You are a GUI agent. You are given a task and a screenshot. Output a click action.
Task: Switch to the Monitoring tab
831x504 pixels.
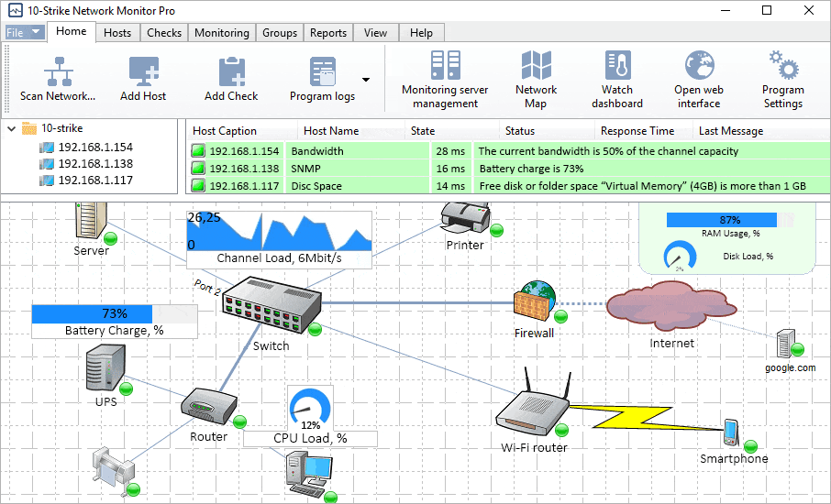[x=222, y=33]
